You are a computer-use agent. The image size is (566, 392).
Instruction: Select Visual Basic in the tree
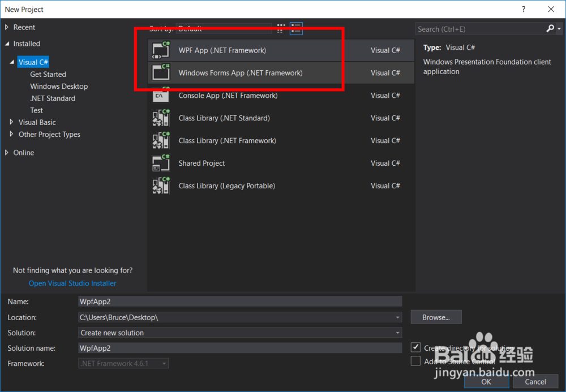(x=37, y=122)
